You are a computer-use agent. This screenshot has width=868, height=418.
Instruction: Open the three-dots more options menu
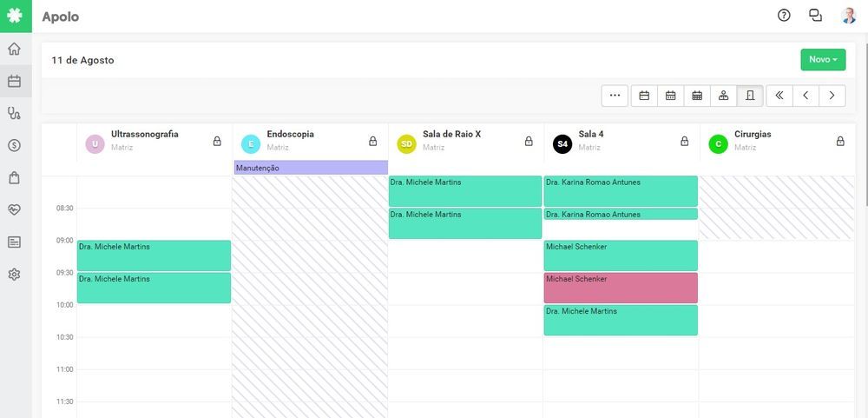click(x=615, y=96)
